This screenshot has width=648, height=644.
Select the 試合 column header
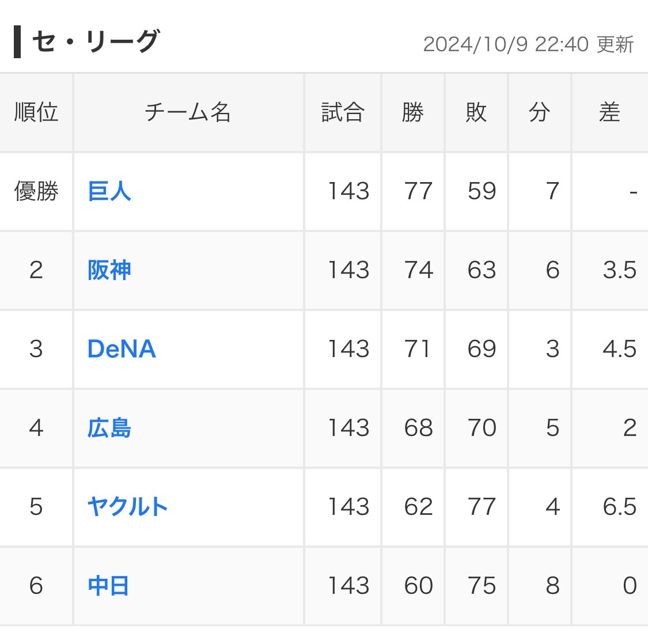(343, 112)
